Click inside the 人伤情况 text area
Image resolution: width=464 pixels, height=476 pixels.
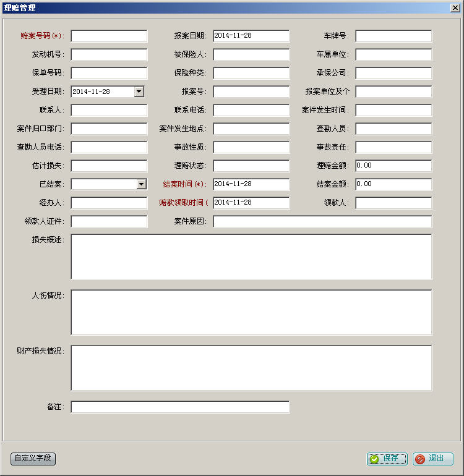[x=251, y=312]
